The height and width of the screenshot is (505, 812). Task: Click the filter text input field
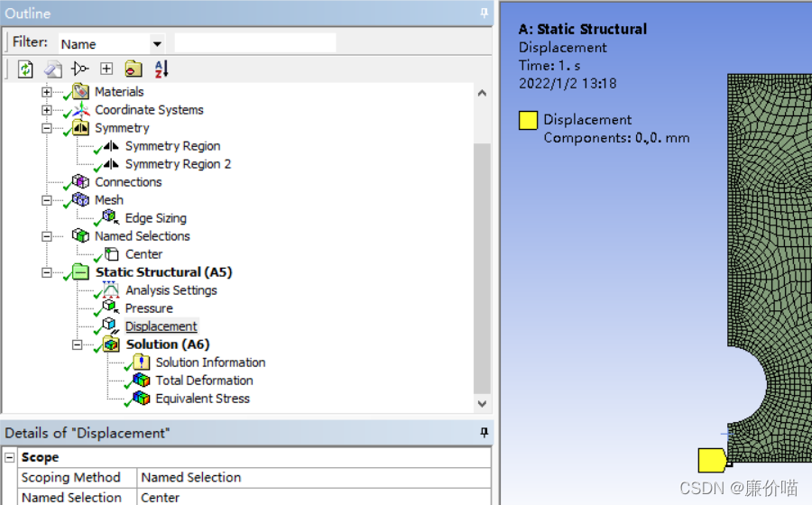pyautogui.click(x=255, y=42)
